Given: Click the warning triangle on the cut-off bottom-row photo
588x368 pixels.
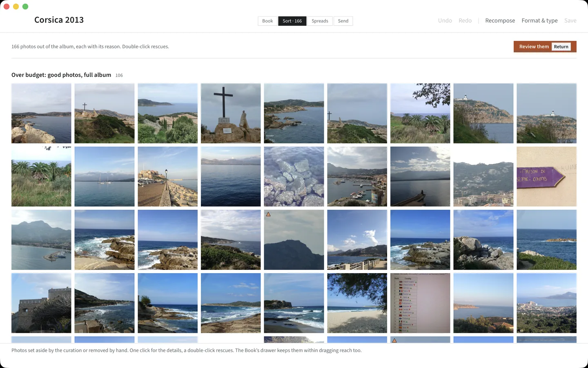Looking at the screenshot, I should click(x=394, y=340).
